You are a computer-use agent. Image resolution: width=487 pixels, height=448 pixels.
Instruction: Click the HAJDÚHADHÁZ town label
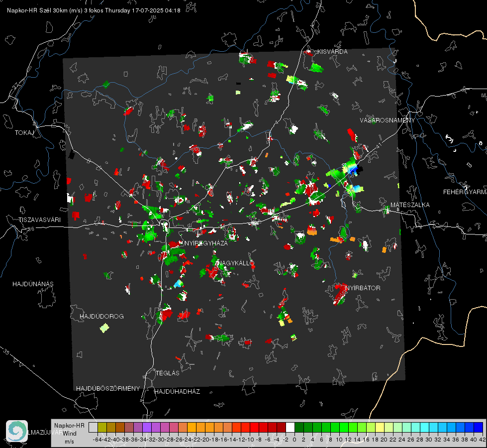(x=177, y=391)
